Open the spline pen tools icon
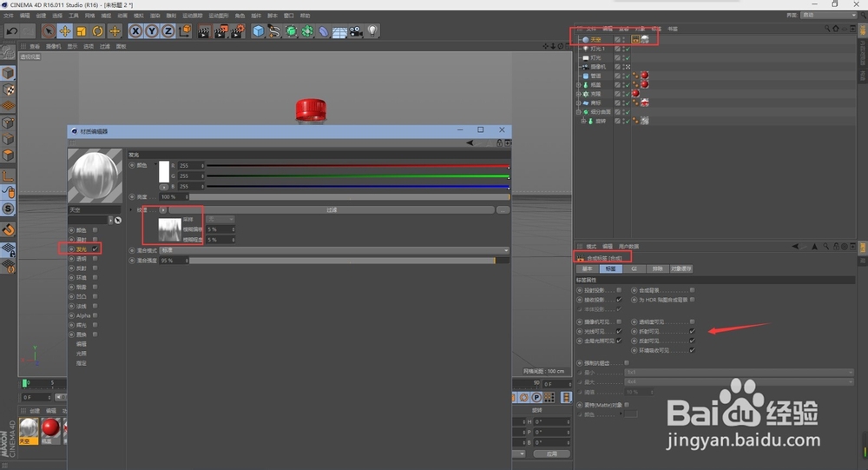Viewport: 868px width, 470px height. pyautogui.click(x=274, y=31)
